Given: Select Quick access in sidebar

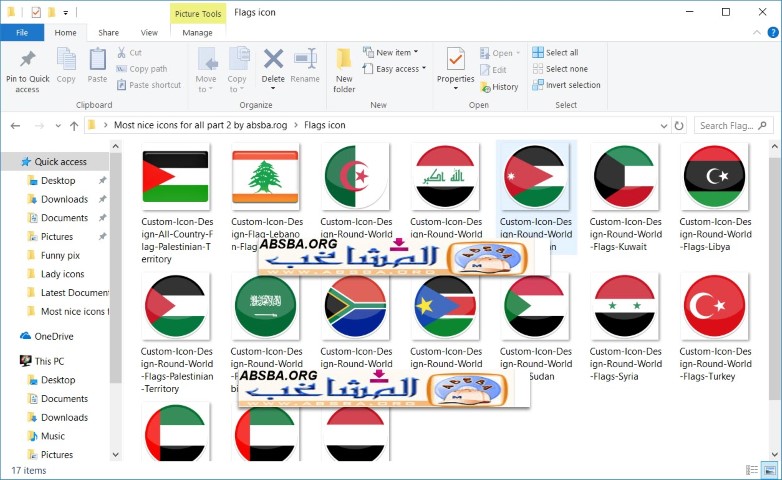Looking at the screenshot, I should click(54, 162).
